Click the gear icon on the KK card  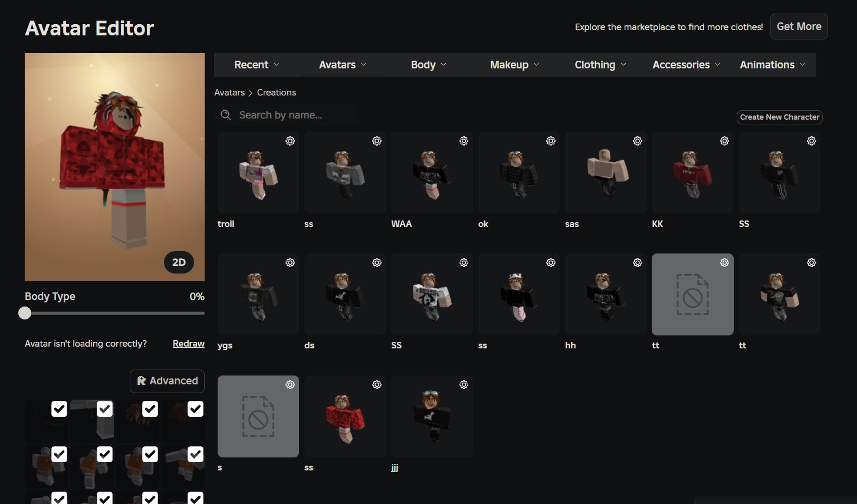pos(724,141)
